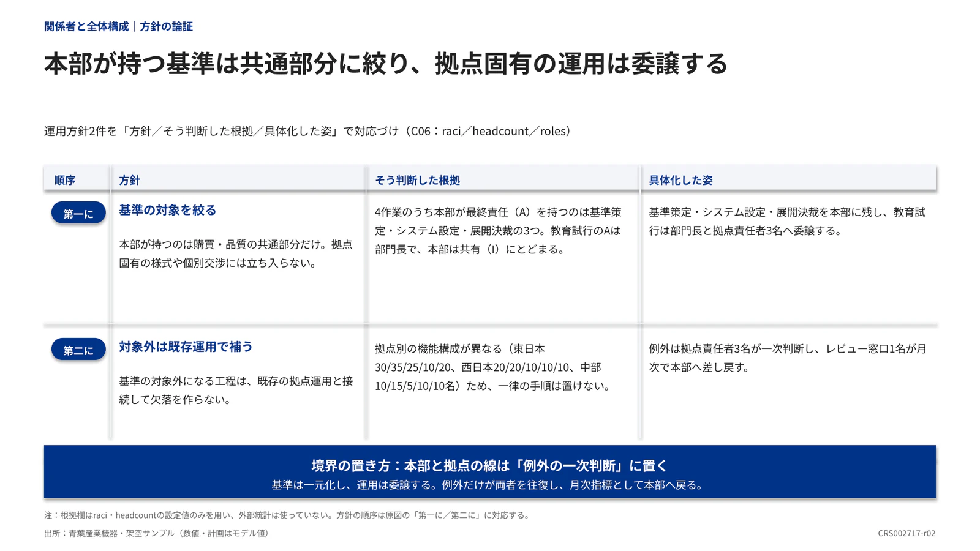
Task: Select the breadcrumb 方針の論証
Action: pyautogui.click(x=166, y=26)
